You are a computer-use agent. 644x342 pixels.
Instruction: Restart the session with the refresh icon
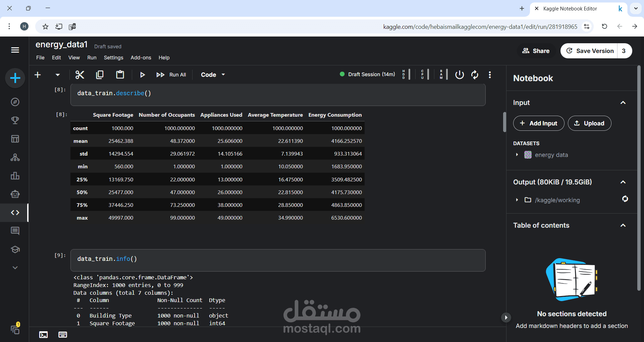point(475,74)
